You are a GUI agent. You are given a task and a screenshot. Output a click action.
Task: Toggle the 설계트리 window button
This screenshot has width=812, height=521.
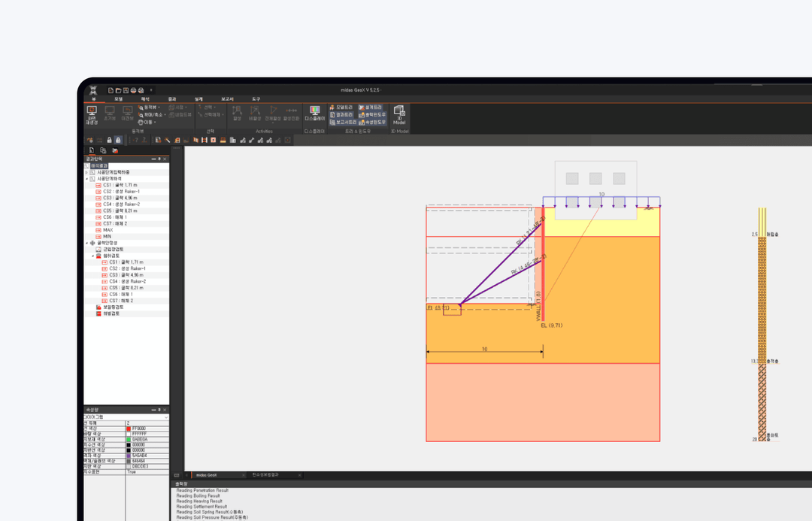(x=371, y=108)
